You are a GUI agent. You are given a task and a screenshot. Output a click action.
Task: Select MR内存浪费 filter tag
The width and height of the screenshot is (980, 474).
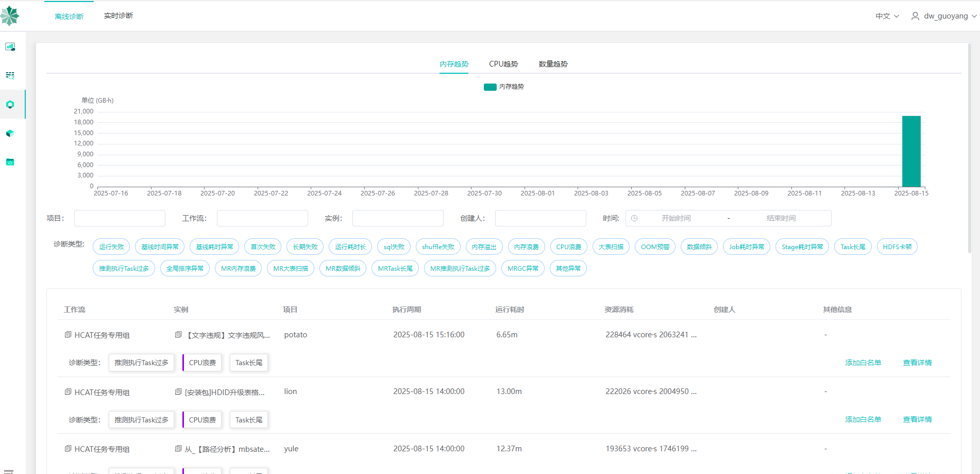pyautogui.click(x=238, y=268)
